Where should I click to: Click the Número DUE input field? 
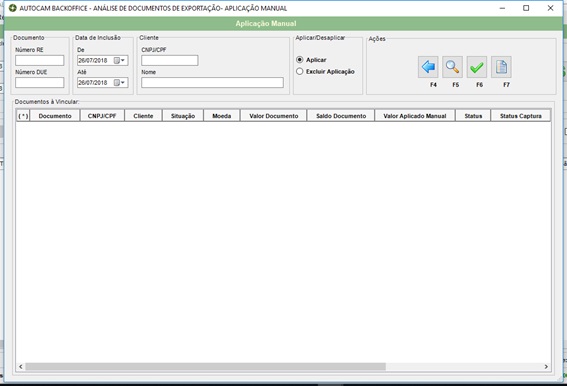click(x=40, y=82)
